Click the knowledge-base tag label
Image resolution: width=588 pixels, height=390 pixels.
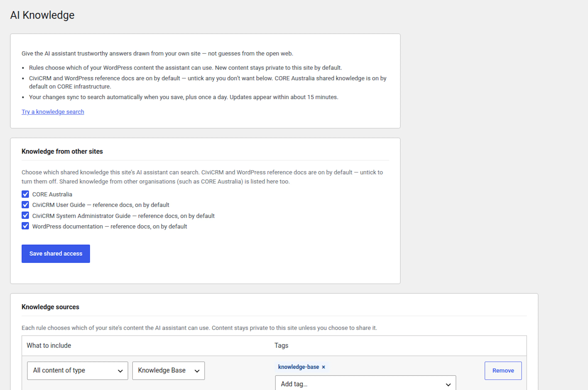298,367
